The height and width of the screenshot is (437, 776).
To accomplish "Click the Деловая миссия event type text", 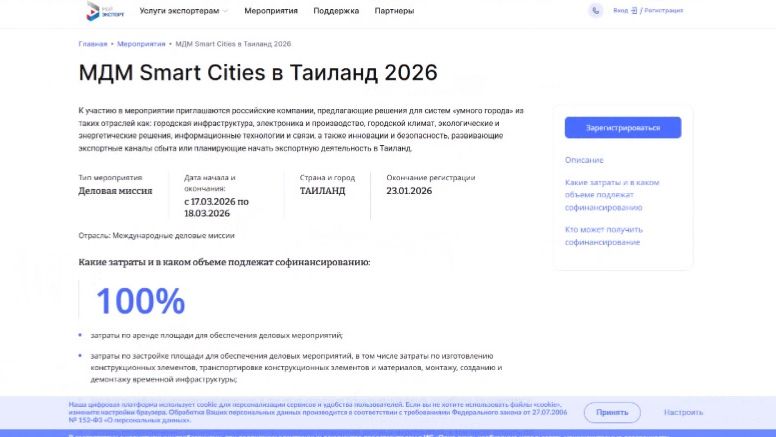I will 115,191.
